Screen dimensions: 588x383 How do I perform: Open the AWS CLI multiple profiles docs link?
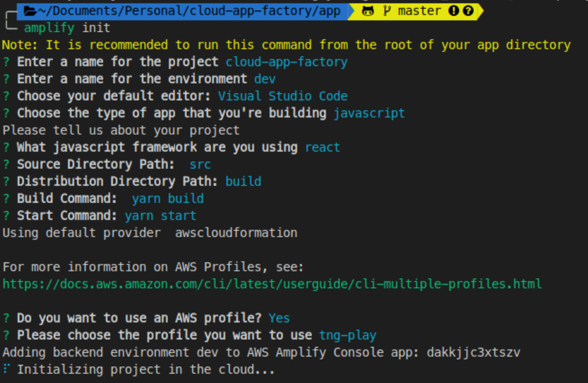point(272,284)
